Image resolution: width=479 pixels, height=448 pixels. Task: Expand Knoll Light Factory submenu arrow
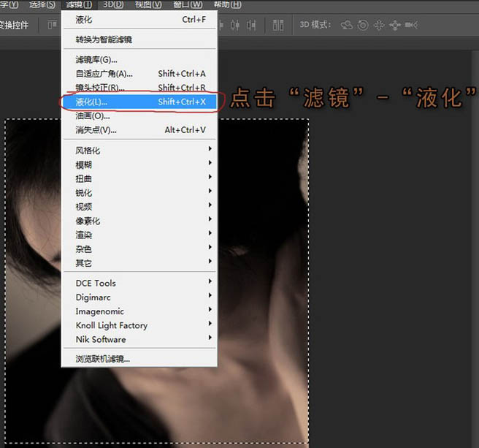[210, 324]
